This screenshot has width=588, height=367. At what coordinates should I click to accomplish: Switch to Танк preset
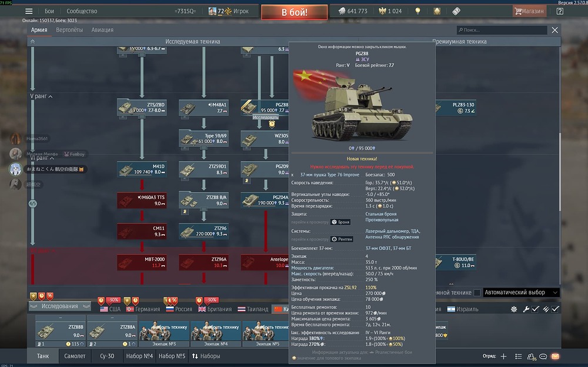click(x=43, y=356)
